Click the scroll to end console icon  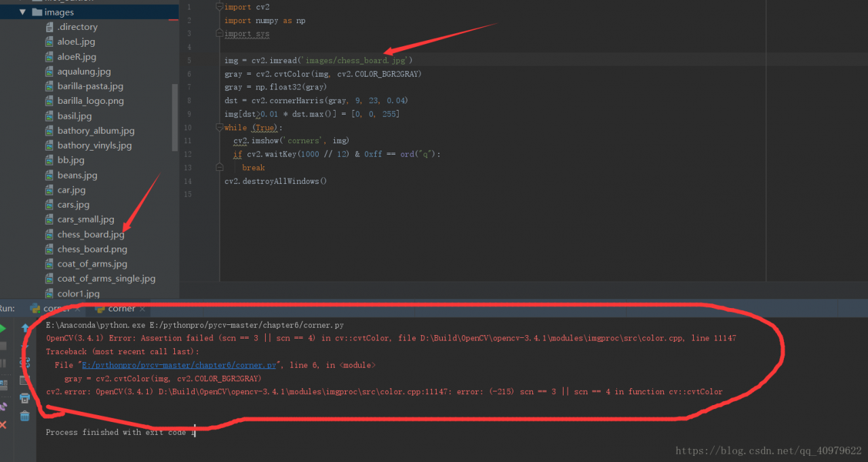[x=25, y=381]
